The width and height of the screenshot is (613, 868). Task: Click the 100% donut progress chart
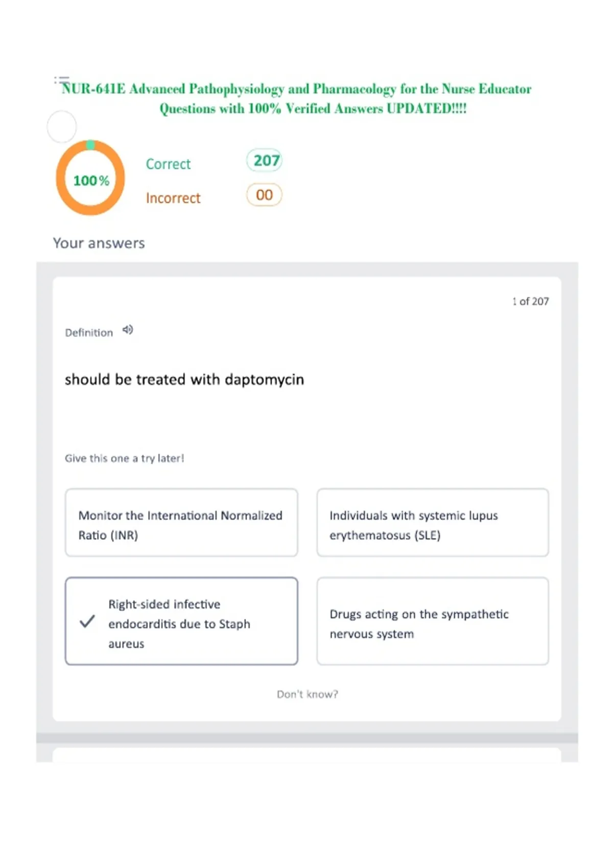[90, 178]
